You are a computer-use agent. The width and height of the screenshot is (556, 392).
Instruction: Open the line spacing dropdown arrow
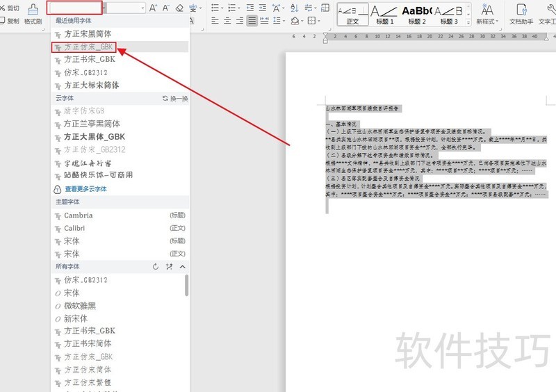[284, 22]
